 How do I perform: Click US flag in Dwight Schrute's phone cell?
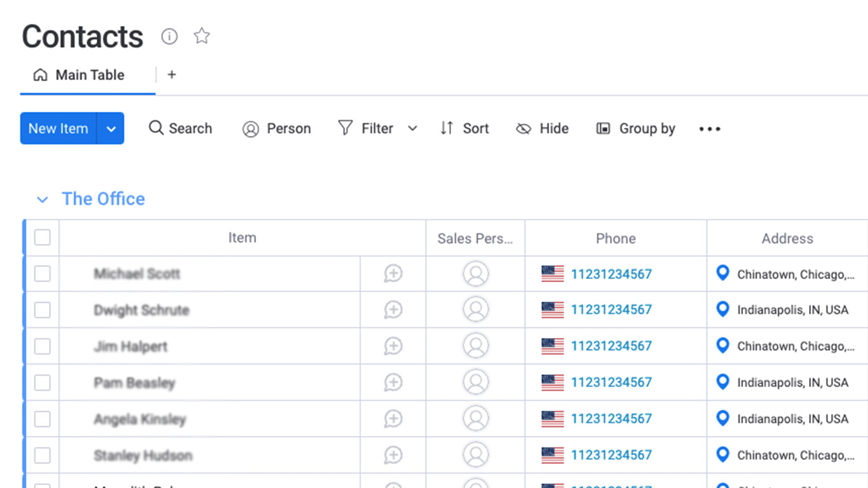552,310
